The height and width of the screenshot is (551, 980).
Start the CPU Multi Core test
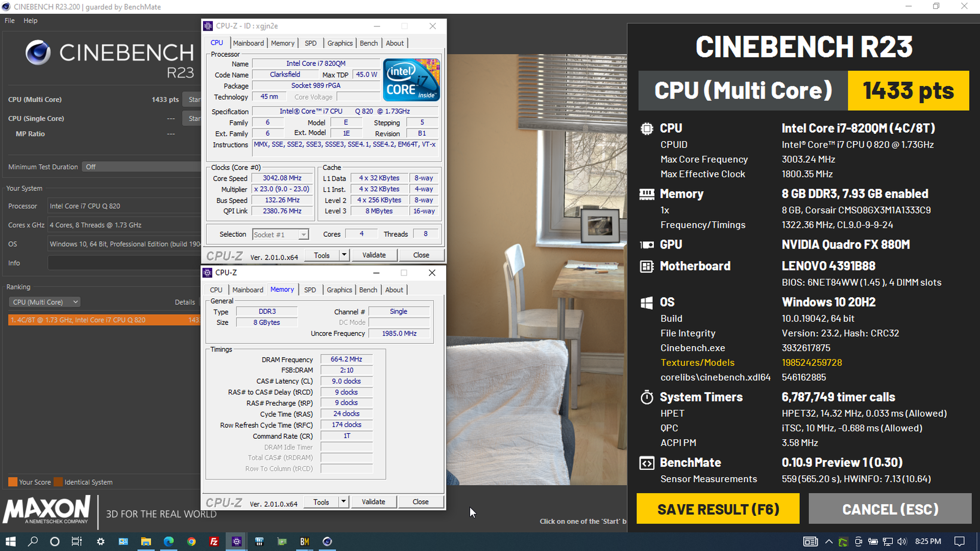click(192, 99)
